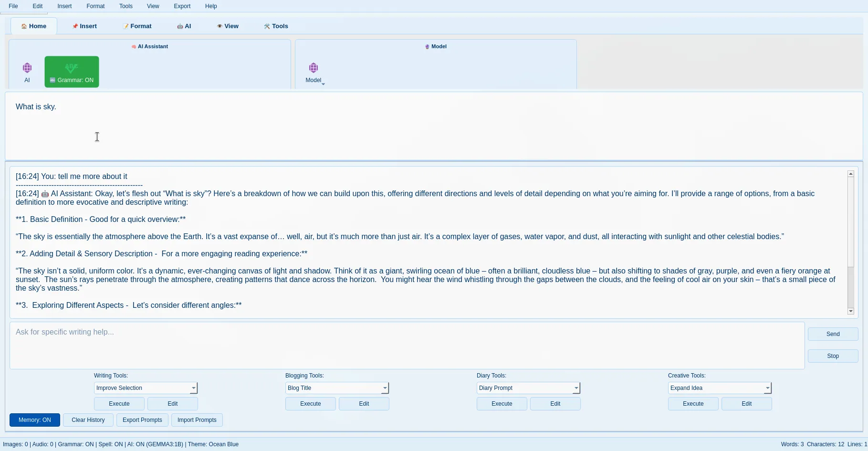The height and width of the screenshot is (451, 868).
Task: Open the Expand Idea creative tools dropdown
Action: 767,388
